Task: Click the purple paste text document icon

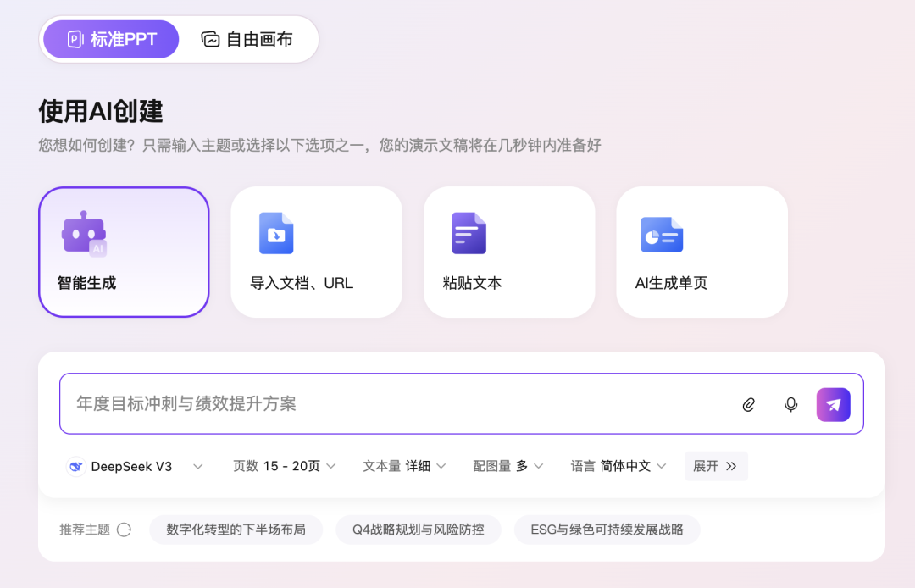Action: (469, 234)
